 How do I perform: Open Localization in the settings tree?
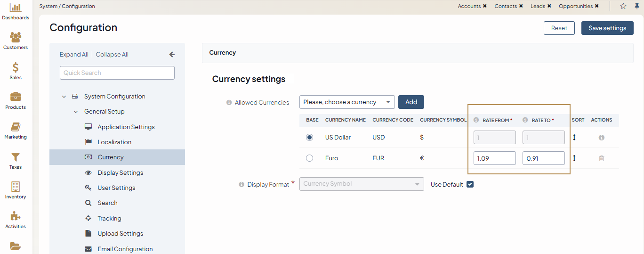coord(114,142)
